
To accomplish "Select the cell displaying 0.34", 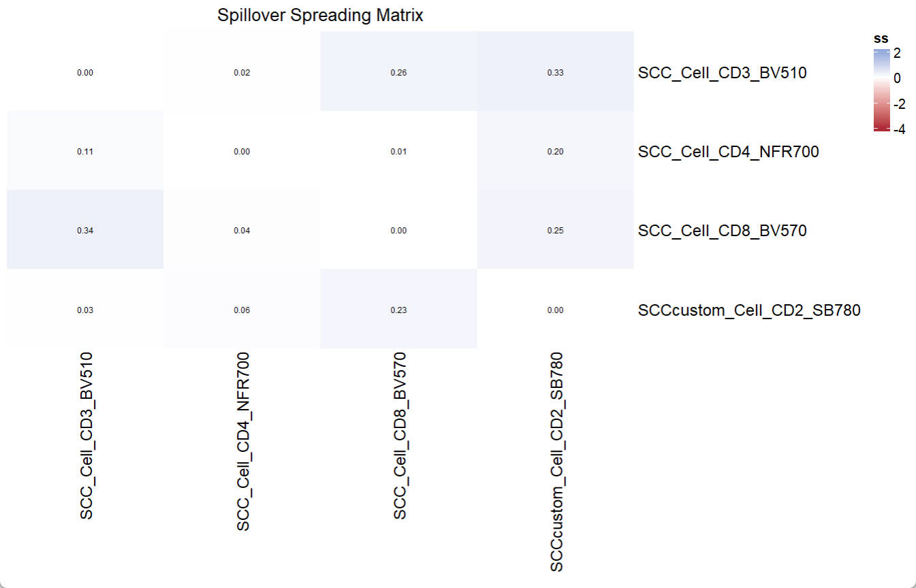I will pyautogui.click(x=85, y=230).
